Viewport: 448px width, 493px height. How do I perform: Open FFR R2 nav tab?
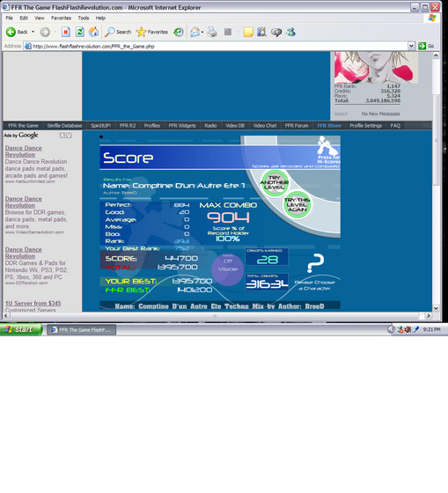(128, 125)
